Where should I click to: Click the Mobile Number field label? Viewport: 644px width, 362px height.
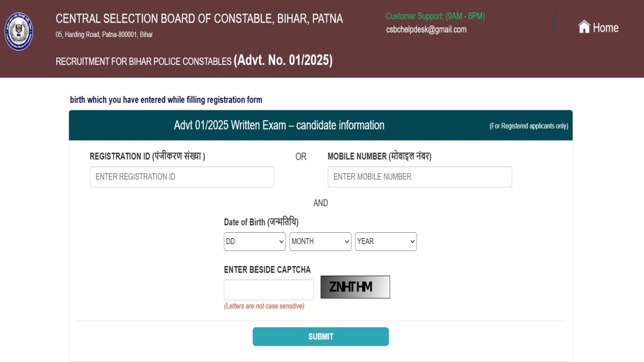click(379, 157)
